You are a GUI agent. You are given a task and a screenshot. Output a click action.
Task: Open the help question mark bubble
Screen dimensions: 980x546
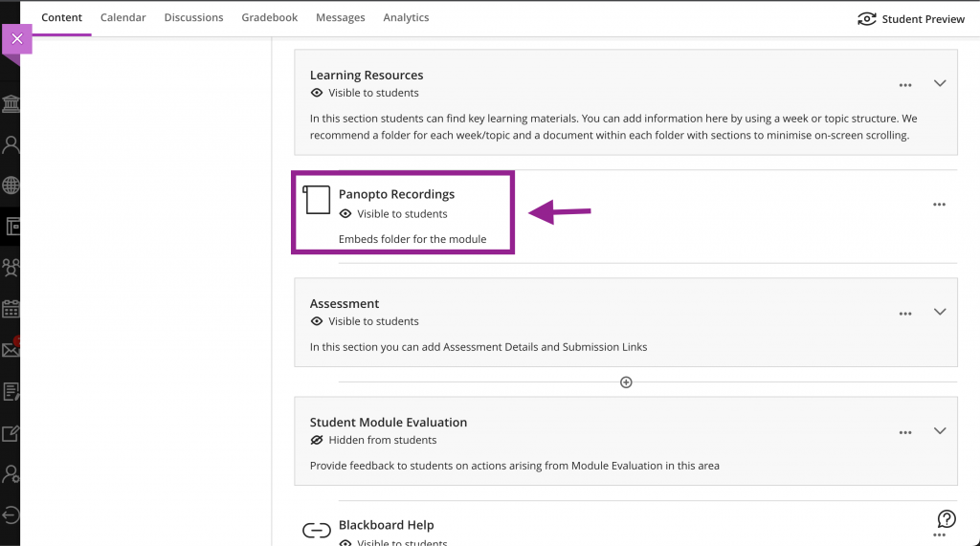click(x=947, y=518)
